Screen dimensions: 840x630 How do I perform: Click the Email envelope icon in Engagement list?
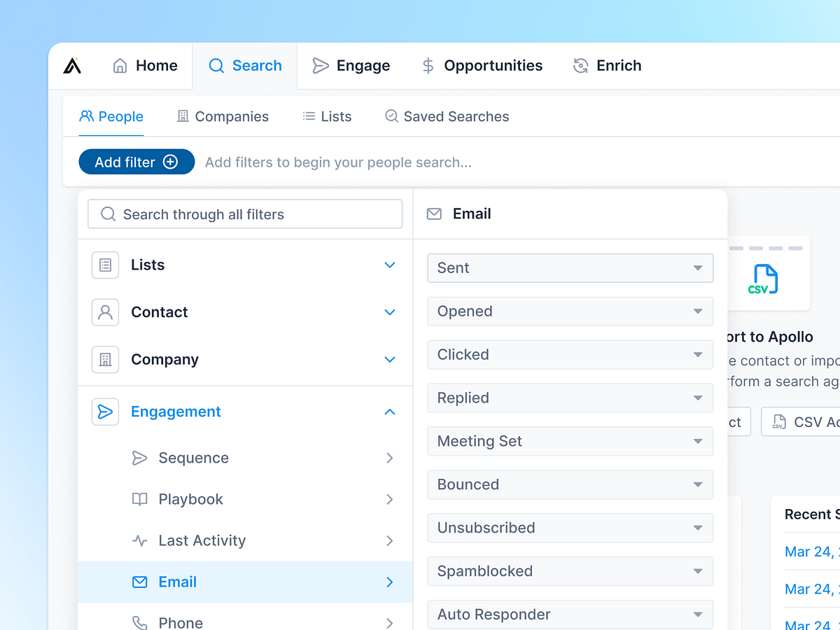pyautogui.click(x=140, y=582)
